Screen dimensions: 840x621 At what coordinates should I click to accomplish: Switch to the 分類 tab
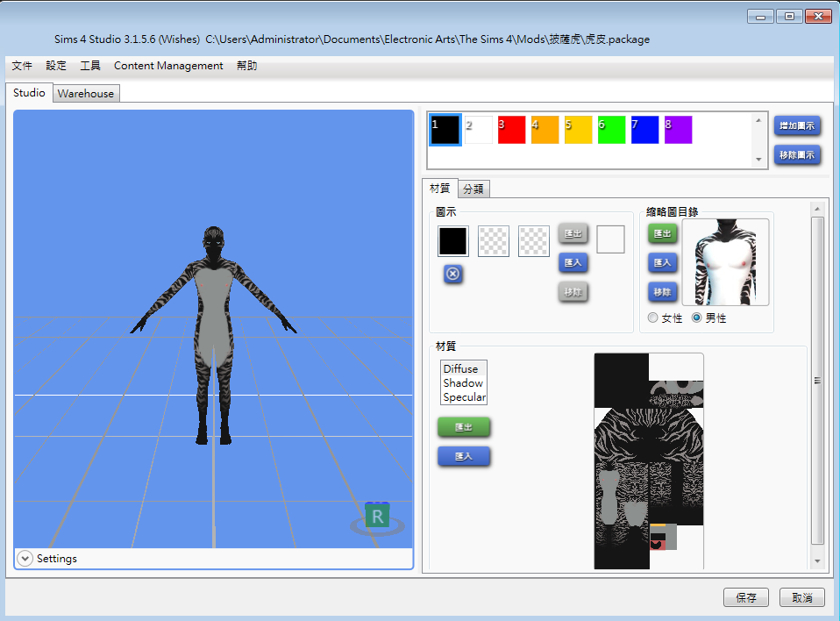click(473, 188)
